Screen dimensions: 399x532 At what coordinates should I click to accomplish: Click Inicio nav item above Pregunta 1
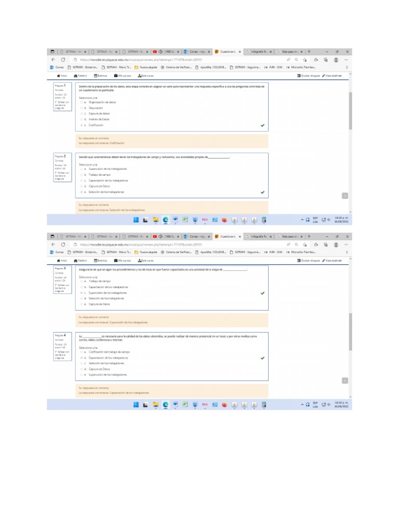[62, 76]
